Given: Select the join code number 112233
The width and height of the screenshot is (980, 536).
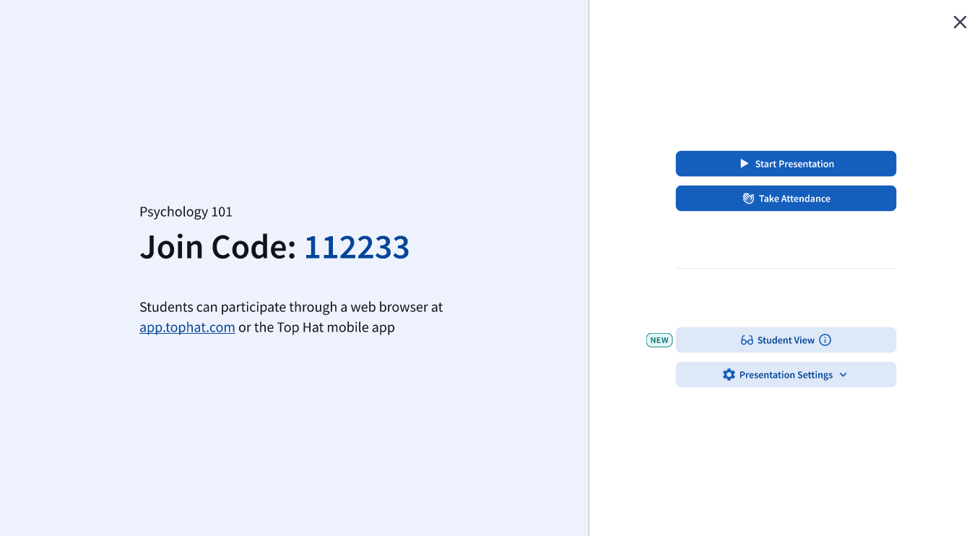Looking at the screenshot, I should pyautogui.click(x=357, y=247).
